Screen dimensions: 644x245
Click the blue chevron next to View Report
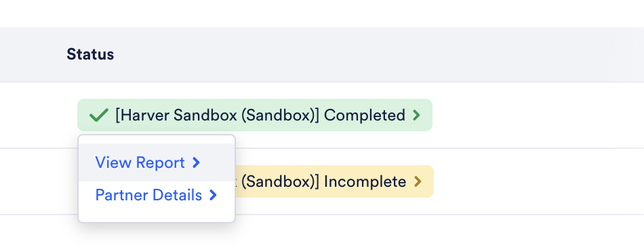[x=197, y=163]
